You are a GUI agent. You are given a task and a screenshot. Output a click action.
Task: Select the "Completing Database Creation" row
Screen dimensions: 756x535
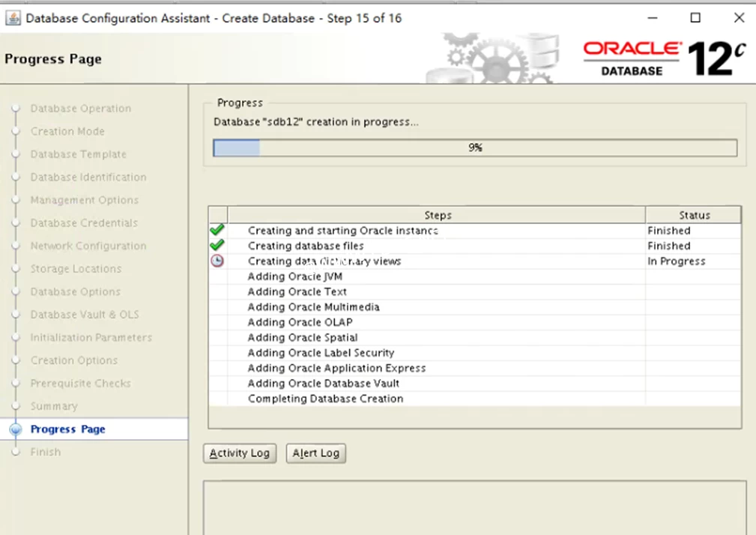475,399
